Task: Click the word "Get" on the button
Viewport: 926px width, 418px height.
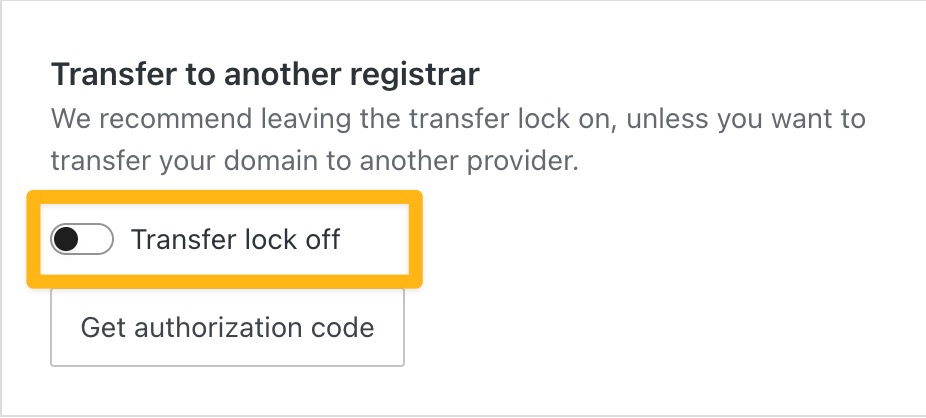Action: [101, 327]
